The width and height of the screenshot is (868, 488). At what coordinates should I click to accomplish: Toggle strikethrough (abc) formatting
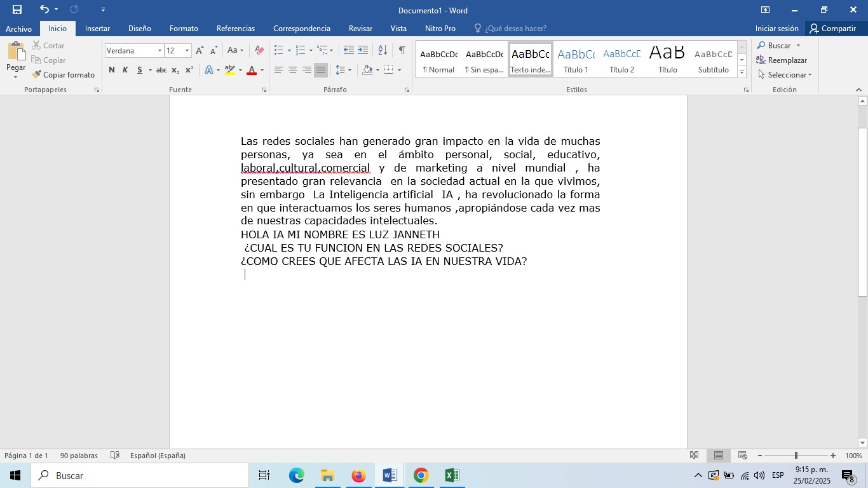point(161,70)
